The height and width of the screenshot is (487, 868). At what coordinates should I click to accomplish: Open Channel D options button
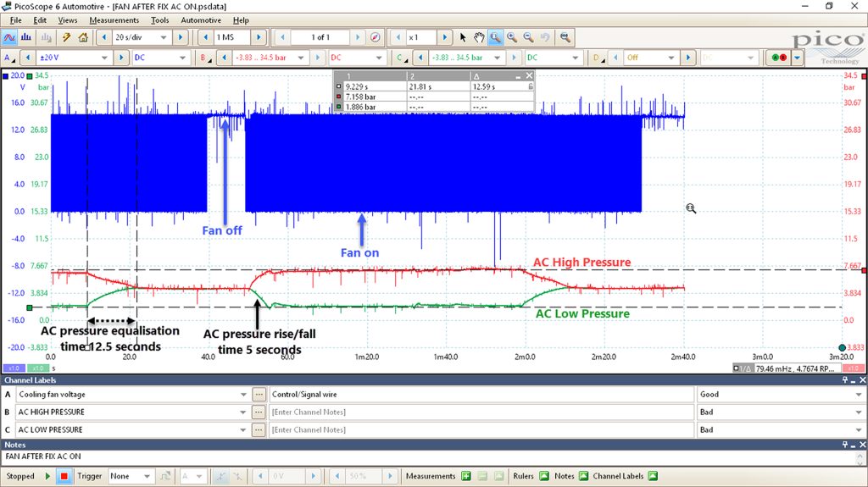coord(598,58)
